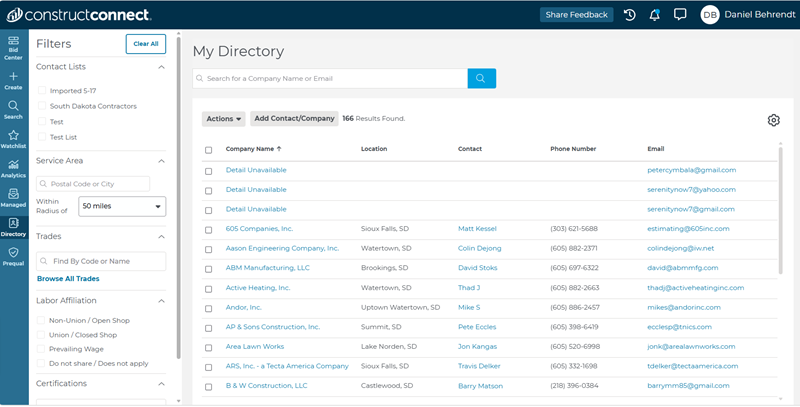The height and width of the screenshot is (407, 800).
Task: Open Aason Engineering Company, Inc. link
Action: (282, 248)
